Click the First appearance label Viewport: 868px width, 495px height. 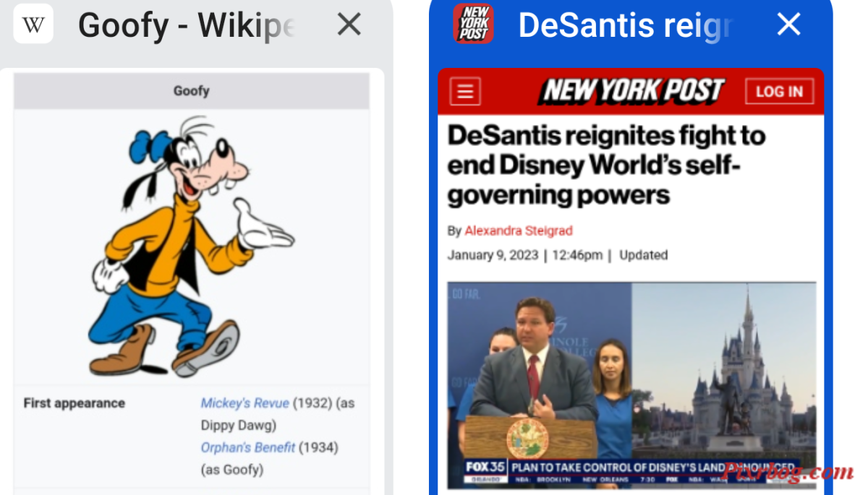pyautogui.click(x=75, y=403)
